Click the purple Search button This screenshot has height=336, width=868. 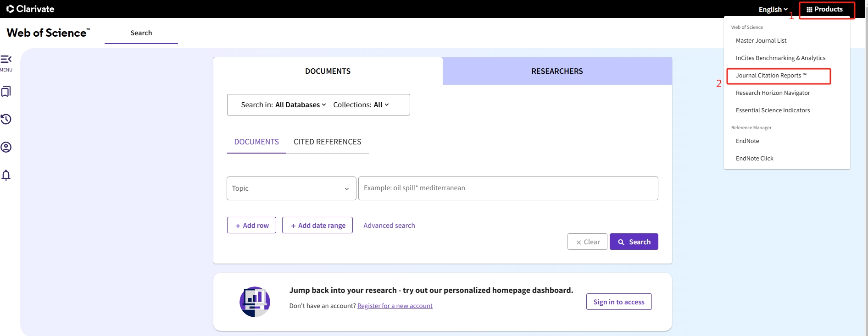pos(634,242)
